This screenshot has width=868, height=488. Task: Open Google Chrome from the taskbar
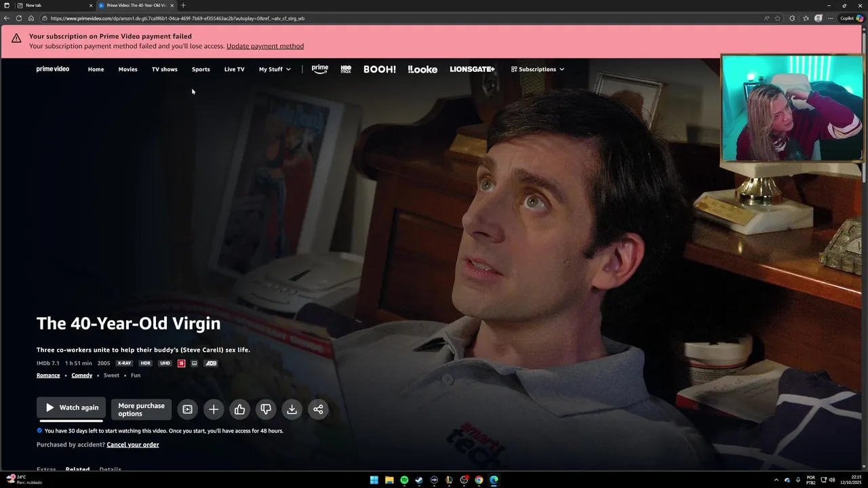tap(479, 480)
